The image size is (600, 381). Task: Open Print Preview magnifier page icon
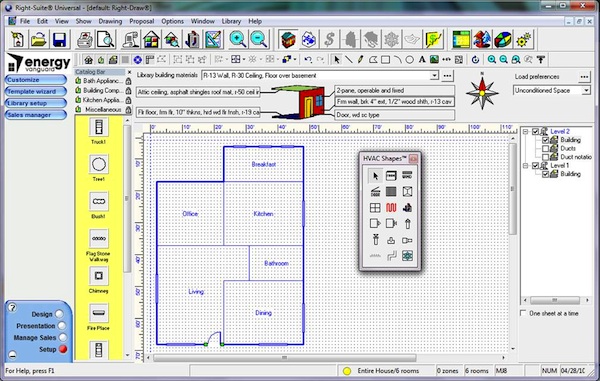coord(105,39)
